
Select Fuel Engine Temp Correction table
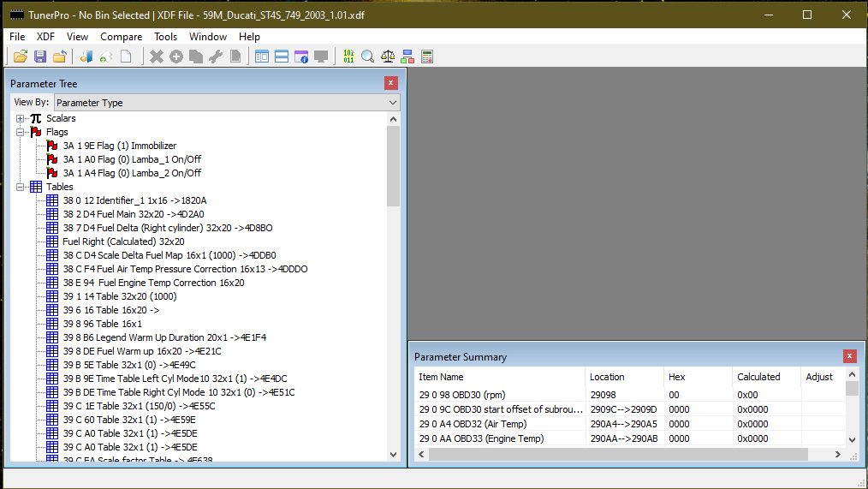tap(153, 283)
